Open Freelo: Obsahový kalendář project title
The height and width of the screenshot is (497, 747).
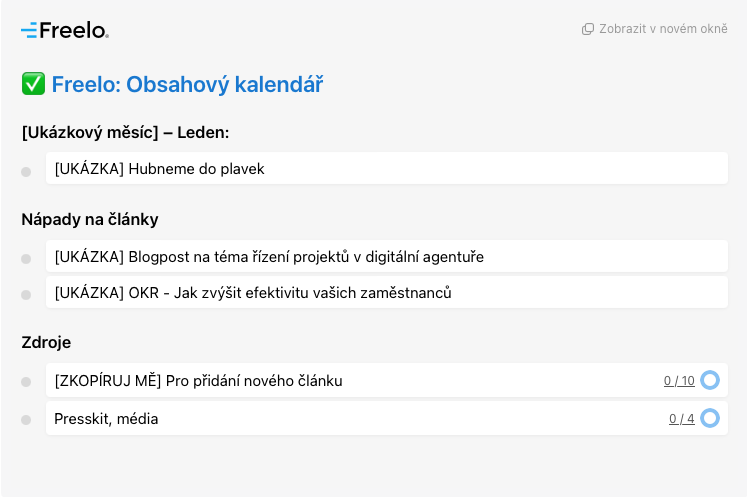pos(187,85)
